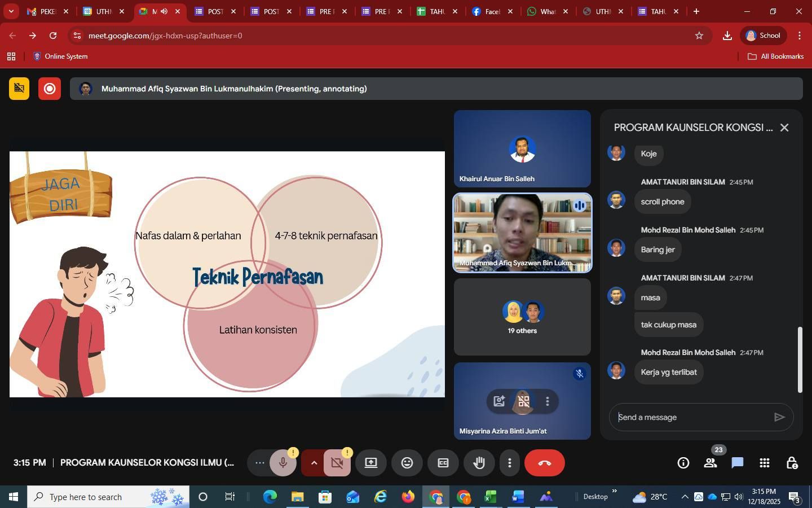Click the chat panel scrollbar
The height and width of the screenshot is (508, 812).
click(800, 359)
